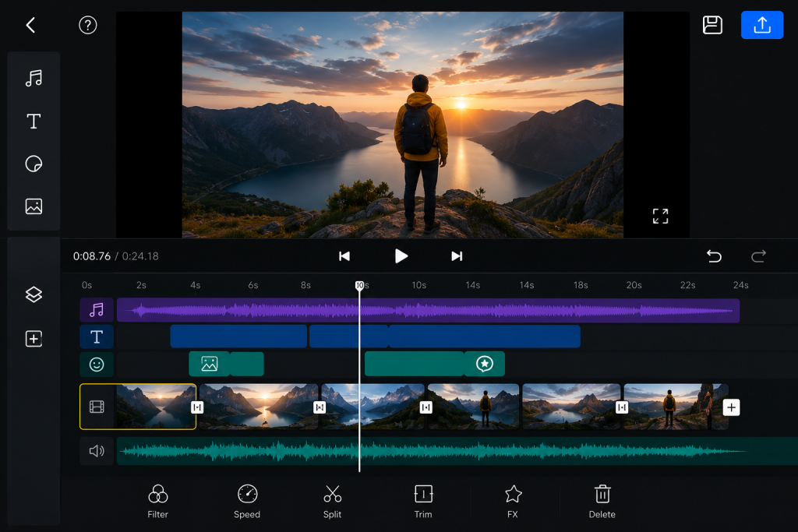This screenshot has height=532, width=798.
Task: Open the FX star tool
Action: (x=513, y=502)
